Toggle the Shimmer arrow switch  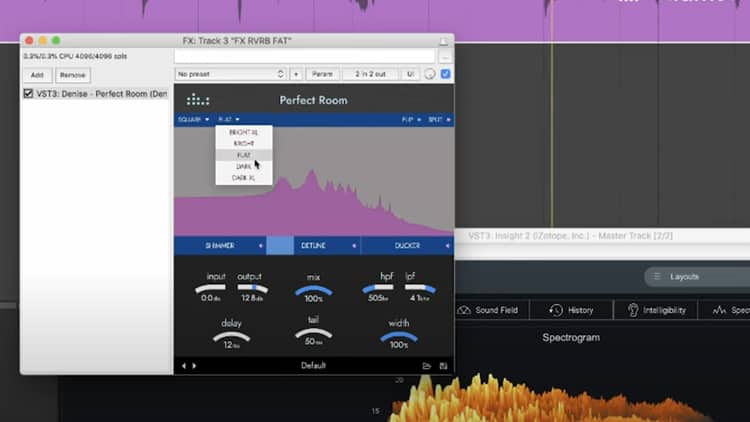click(x=261, y=245)
